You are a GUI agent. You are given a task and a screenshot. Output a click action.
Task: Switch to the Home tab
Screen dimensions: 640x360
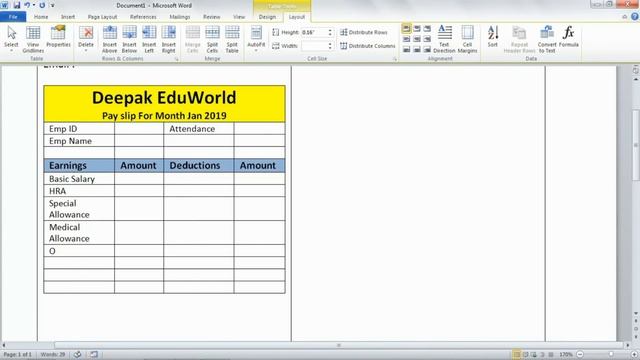coord(41,17)
